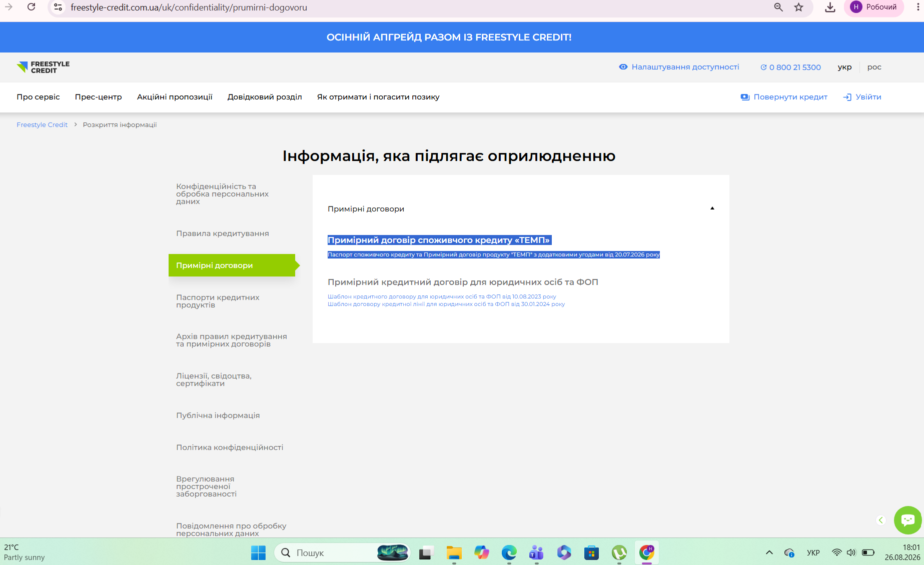
Task: Click the taskbar Пошук search box
Action: pyautogui.click(x=342, y=552)
